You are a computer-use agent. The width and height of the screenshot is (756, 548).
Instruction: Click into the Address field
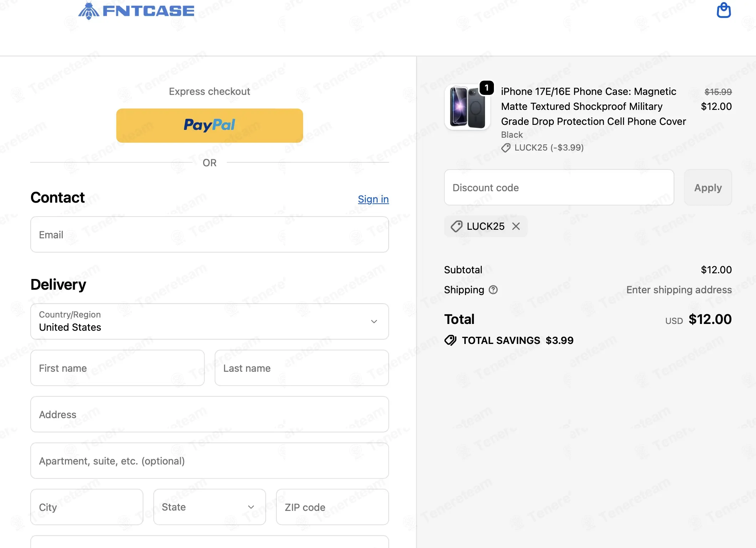(x=210, y=414)
